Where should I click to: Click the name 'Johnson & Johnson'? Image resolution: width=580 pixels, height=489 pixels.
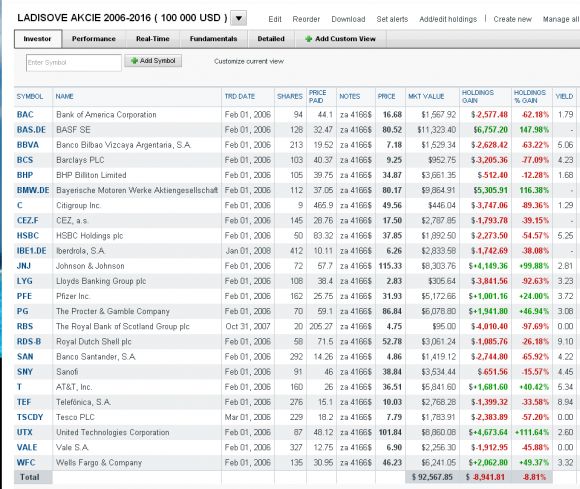point(90,266)
